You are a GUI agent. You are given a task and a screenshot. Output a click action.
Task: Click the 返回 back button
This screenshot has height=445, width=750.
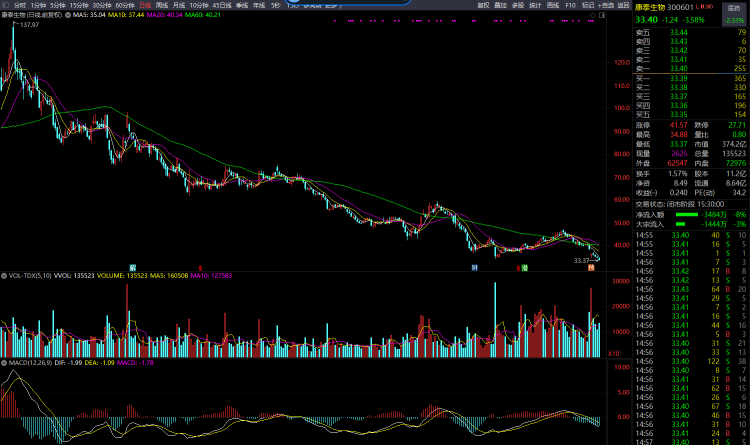pos(625,5)
